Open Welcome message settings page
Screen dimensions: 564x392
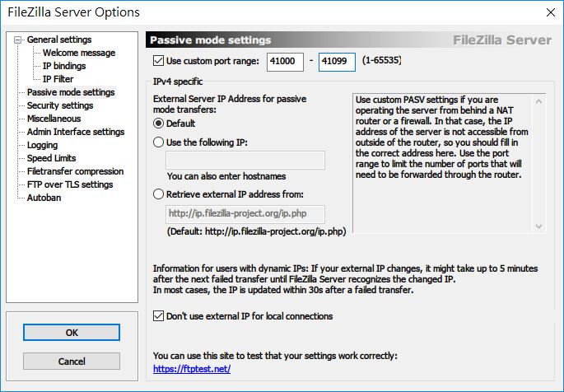tap(78, 53)
